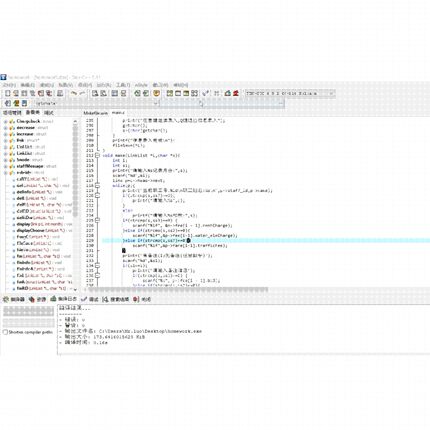Open the 资源 resources bottom tab
430x430 pixels.
[x=37, y=299]
